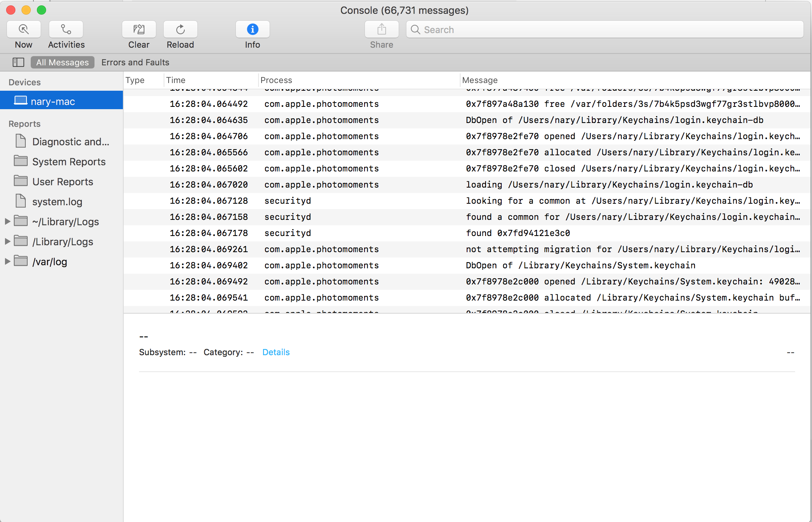Select the nary-mac device icon
Viewport: 812px width, 522px height.
click(x=52, y=101)
